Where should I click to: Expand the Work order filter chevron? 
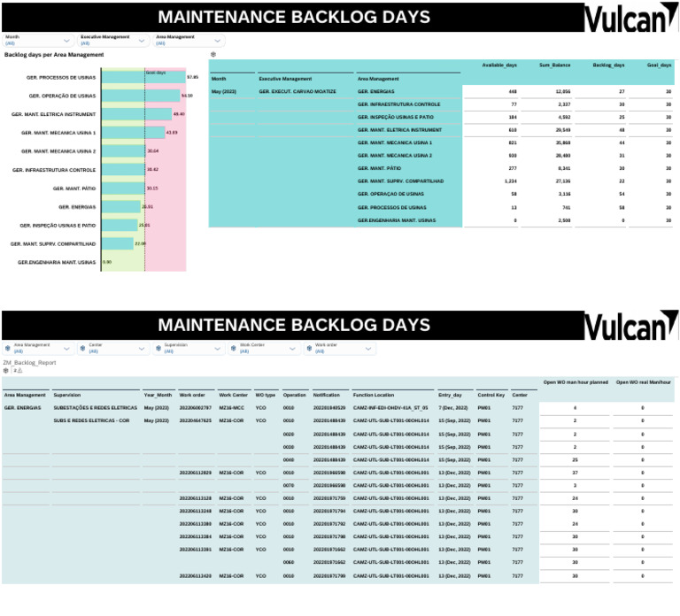pyautogui.click(x=368, y=348)
